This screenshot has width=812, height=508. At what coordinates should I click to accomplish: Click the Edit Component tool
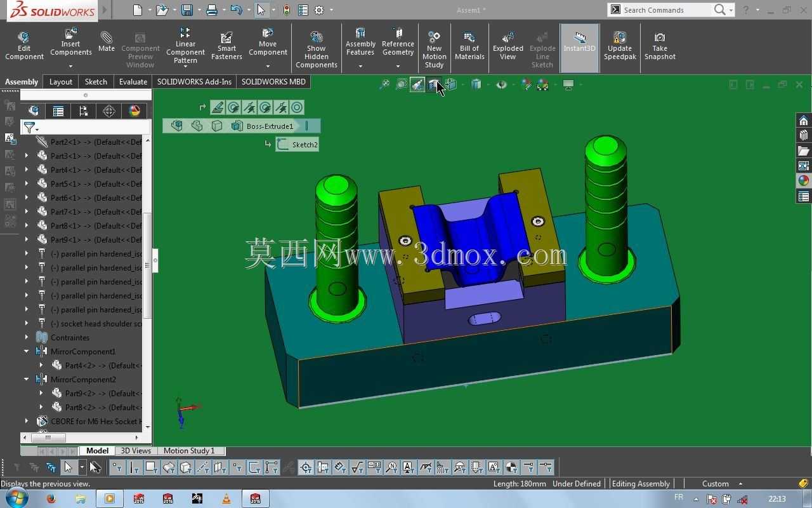point(24,46)
